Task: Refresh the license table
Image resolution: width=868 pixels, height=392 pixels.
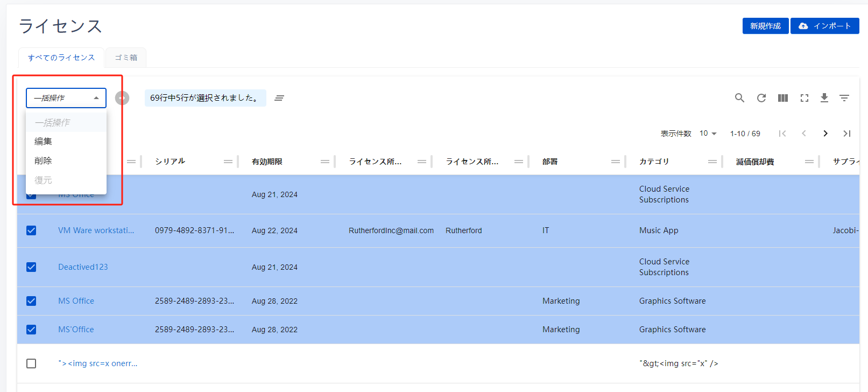Action: pyautogui.click(x=761, y=98)
